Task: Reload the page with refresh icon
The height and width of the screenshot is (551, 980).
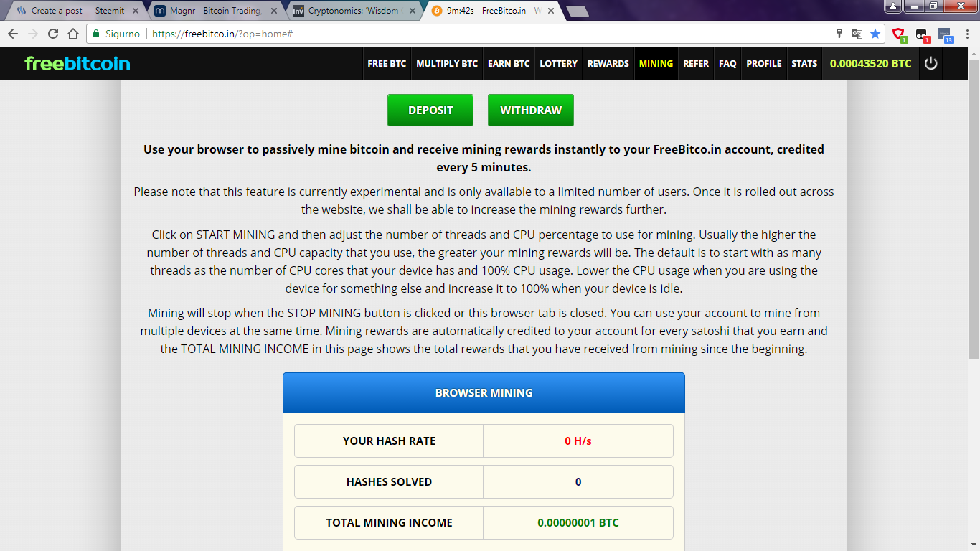Action: click(53, 34)
